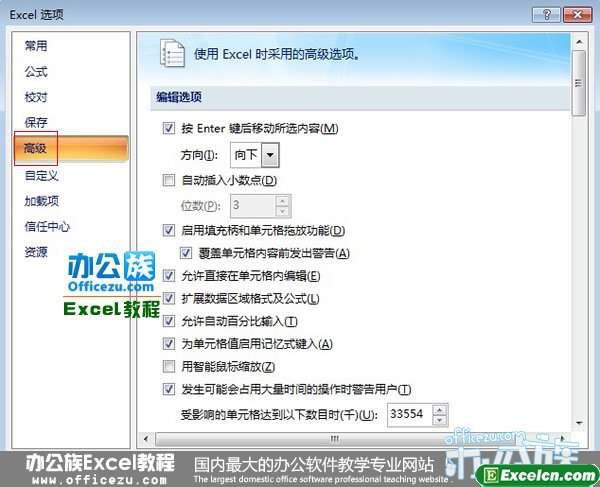Go to the 保存 category

click(36, 122)
